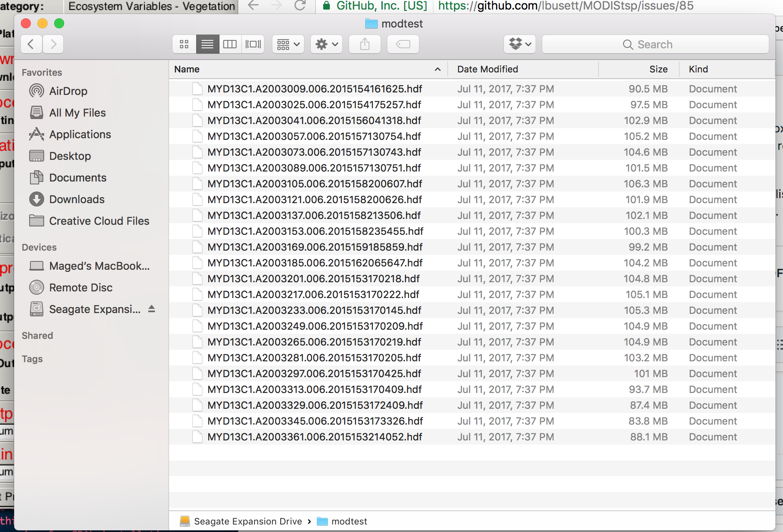The width and height of the screenshot is (783, 532).
Task: Open the Action gear dropdown
Action: point(326,44)
